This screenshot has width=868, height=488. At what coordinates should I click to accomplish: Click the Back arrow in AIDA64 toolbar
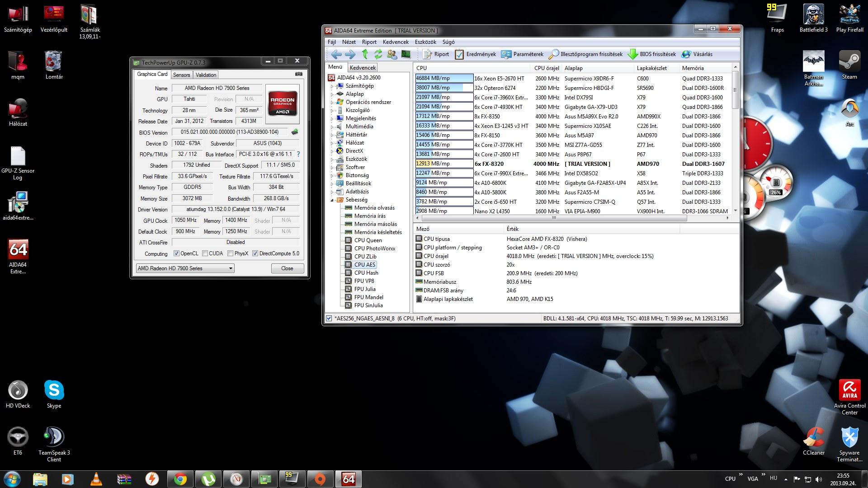click(336, 54)
